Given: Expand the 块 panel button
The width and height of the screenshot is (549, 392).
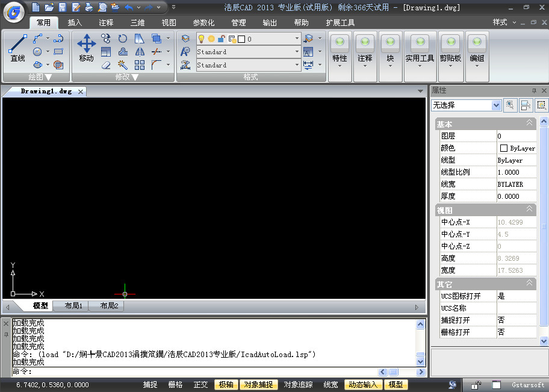Looking at the screenshot, I should pos(390,56).
